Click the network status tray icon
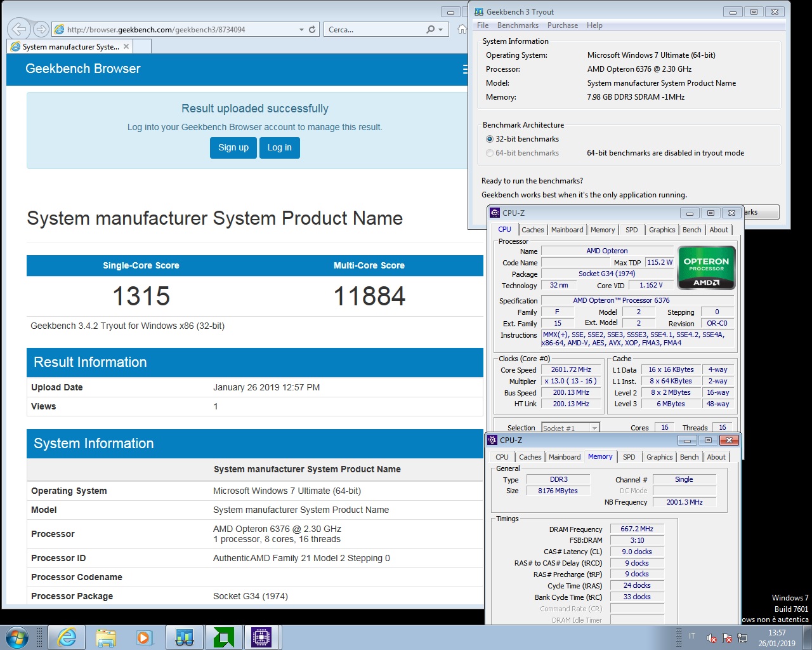 click(x=742, y=638)
